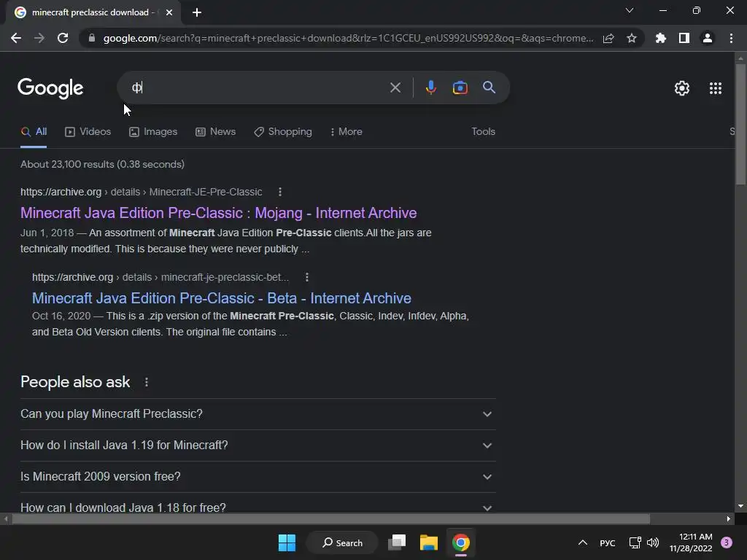Open options for archive.org Minecraft-JE-Pre-Classic result
The height and width of the screenshot is (560, 747).
coord(280,192)
